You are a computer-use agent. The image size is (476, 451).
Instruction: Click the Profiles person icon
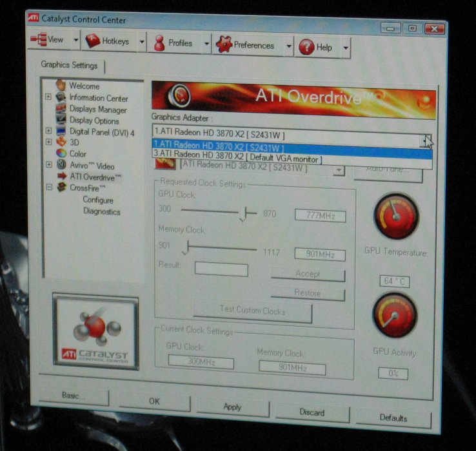pos(159,43)
